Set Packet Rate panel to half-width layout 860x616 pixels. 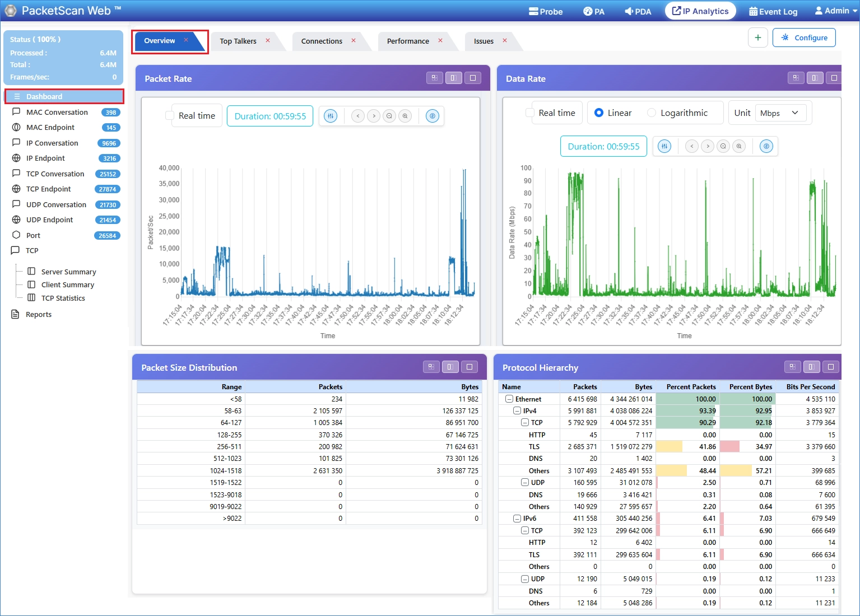point(454,78)
